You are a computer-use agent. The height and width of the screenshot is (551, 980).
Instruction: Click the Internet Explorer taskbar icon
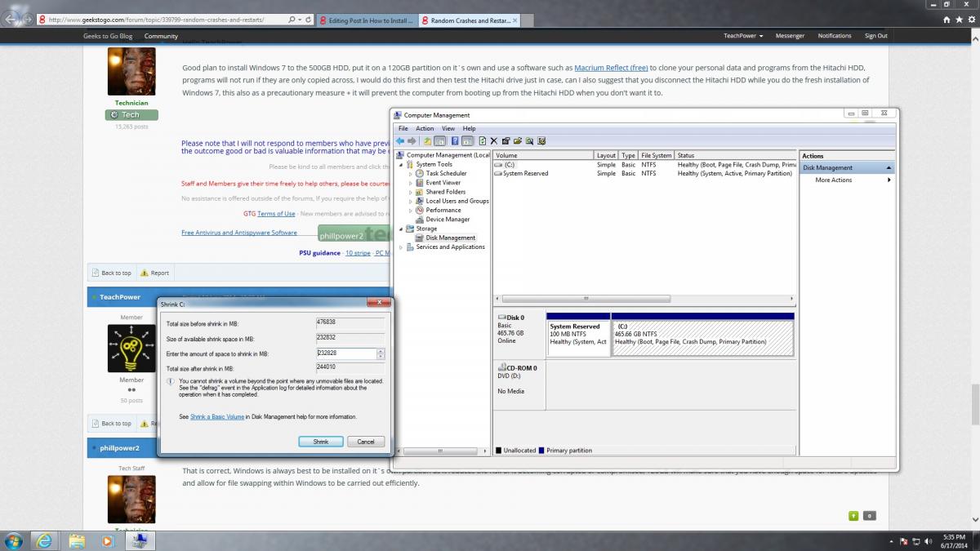coord(46,540)
